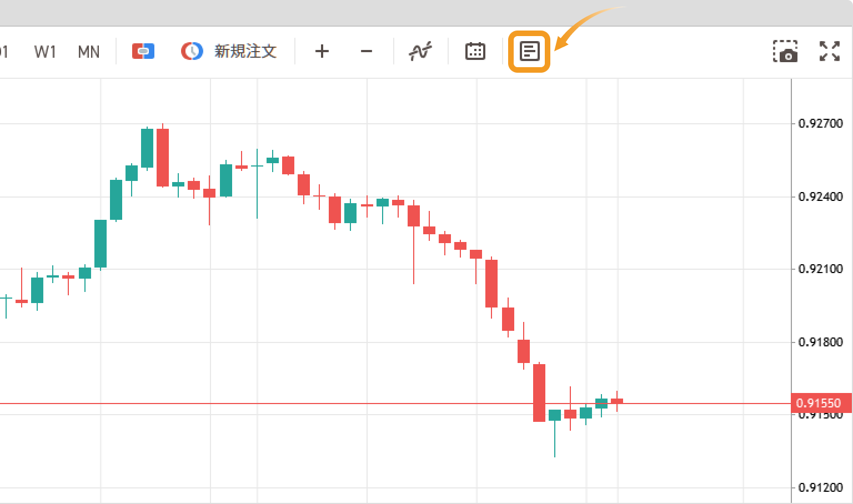Select the W1 weekly timeframe
This screenshot has width=853, height=504.
tap(45, 52)
